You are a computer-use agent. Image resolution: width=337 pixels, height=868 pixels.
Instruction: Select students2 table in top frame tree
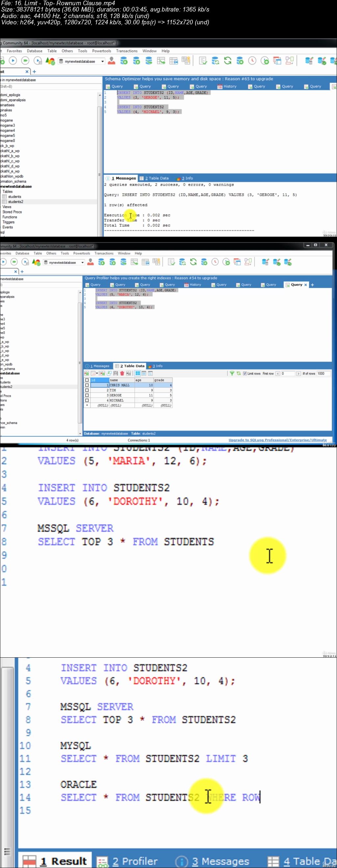pos(15,201)
